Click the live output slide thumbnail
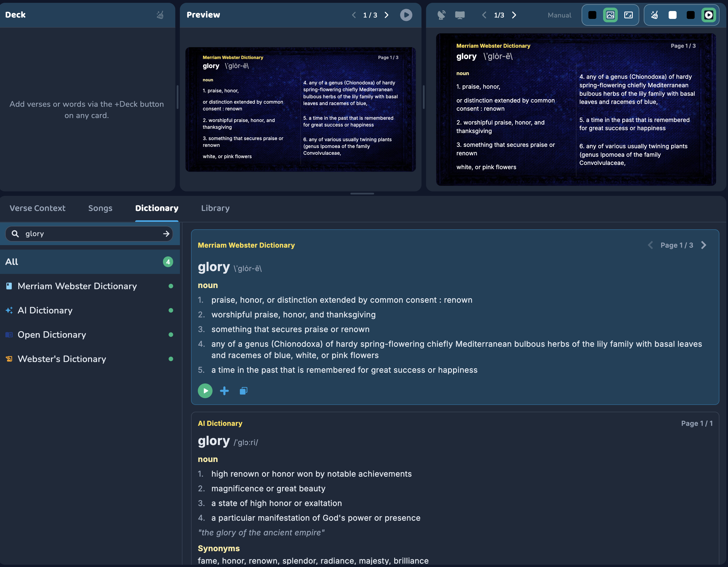728x567 pixels. tap(576, 109)
